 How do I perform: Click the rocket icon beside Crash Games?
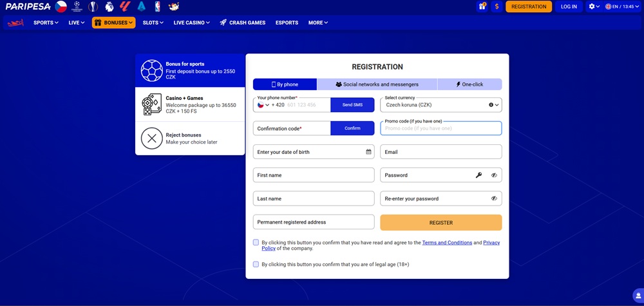pyautogui.click(x=223, y=23)
